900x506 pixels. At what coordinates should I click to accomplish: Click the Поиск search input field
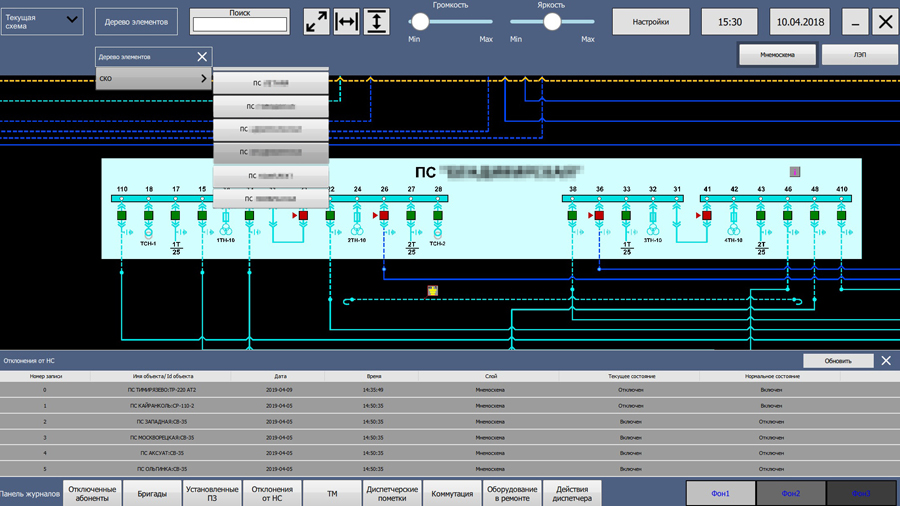coord(240,25)
